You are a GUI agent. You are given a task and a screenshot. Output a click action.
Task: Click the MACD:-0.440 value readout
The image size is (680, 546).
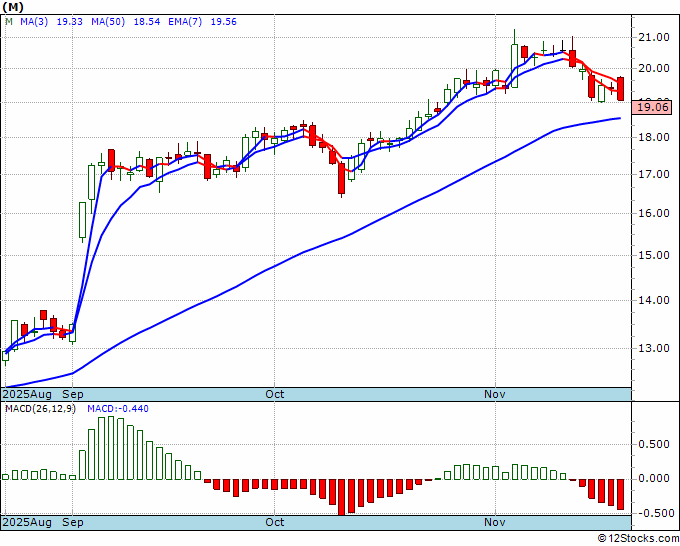tap(118, 409)
